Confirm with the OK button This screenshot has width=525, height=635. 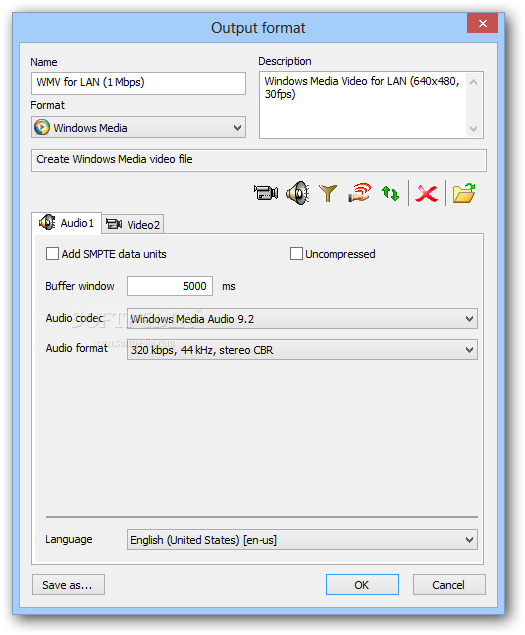click(x=362, y=584)
